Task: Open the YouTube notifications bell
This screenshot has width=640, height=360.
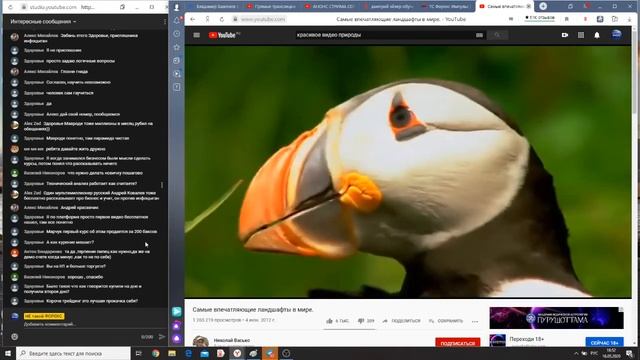Action: 597,35
